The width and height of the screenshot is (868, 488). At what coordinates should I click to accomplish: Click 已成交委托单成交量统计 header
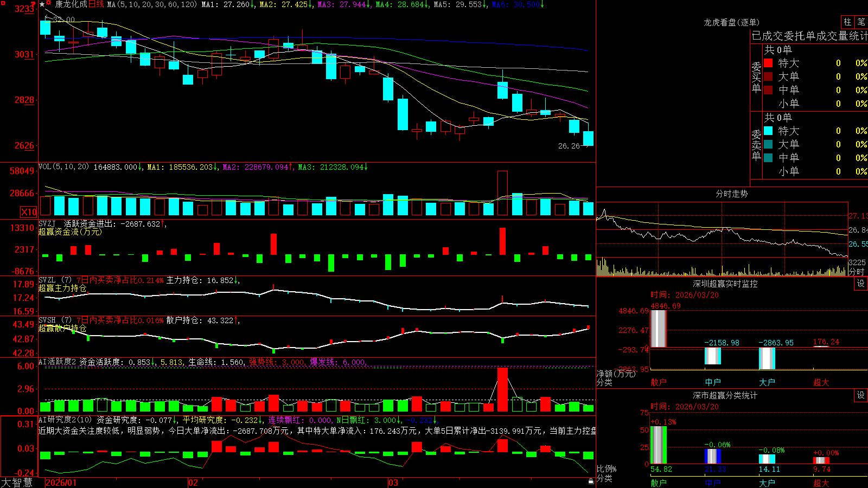[809, 36]
